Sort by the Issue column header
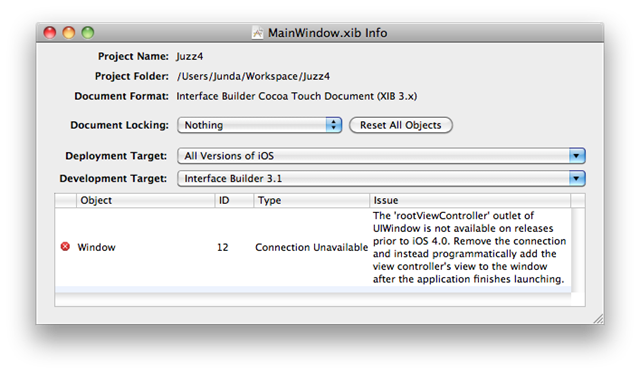Viewport: 640px width, 374px height. 470,200
